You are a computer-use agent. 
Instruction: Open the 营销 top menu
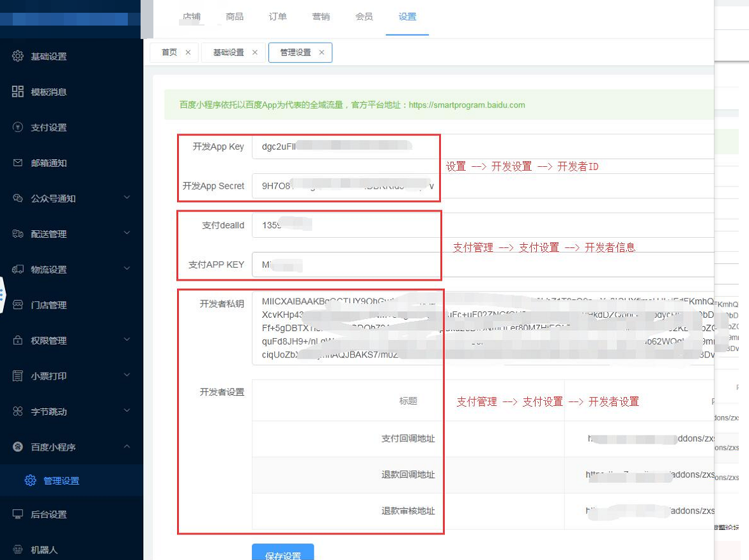321,17
